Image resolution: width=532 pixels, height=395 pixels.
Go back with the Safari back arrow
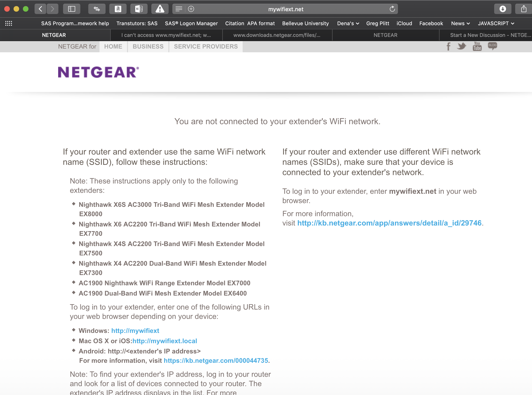pyautogui.click(x=40, y=9)
